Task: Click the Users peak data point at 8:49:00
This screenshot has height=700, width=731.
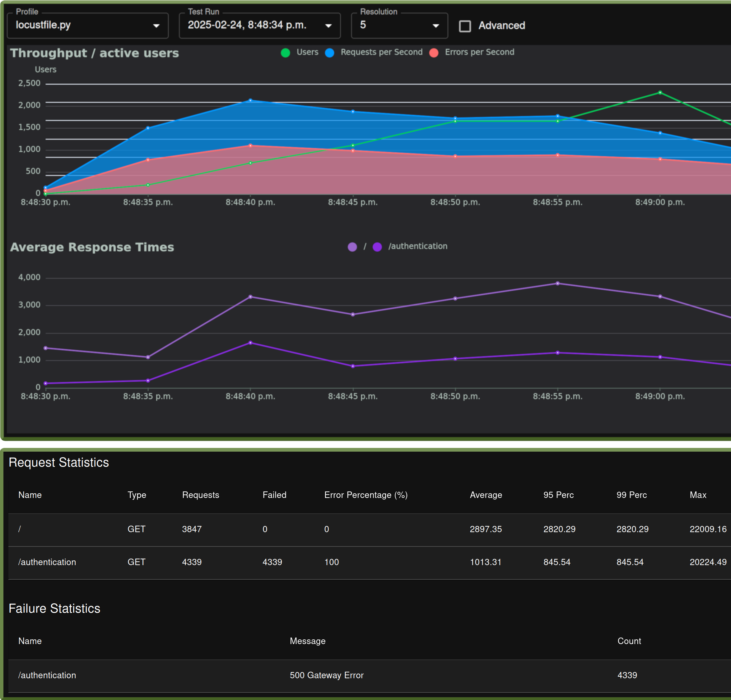Action: (x=660, y=92)
